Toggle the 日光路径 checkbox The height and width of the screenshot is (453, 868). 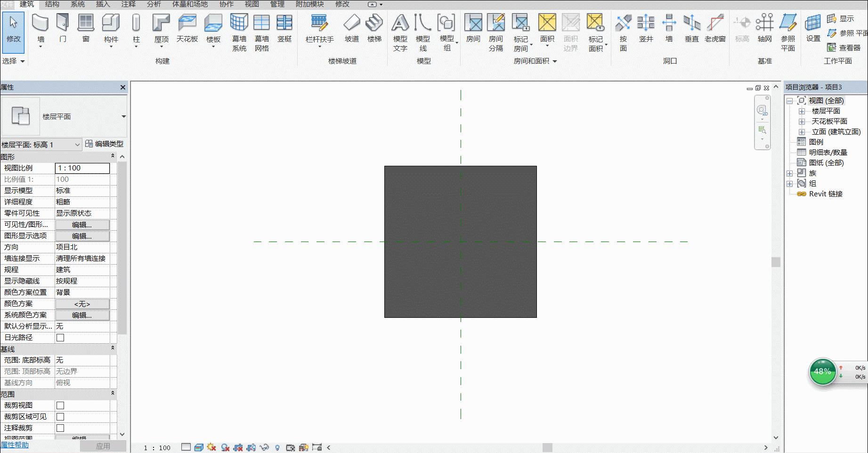click(x=60, y=338)
